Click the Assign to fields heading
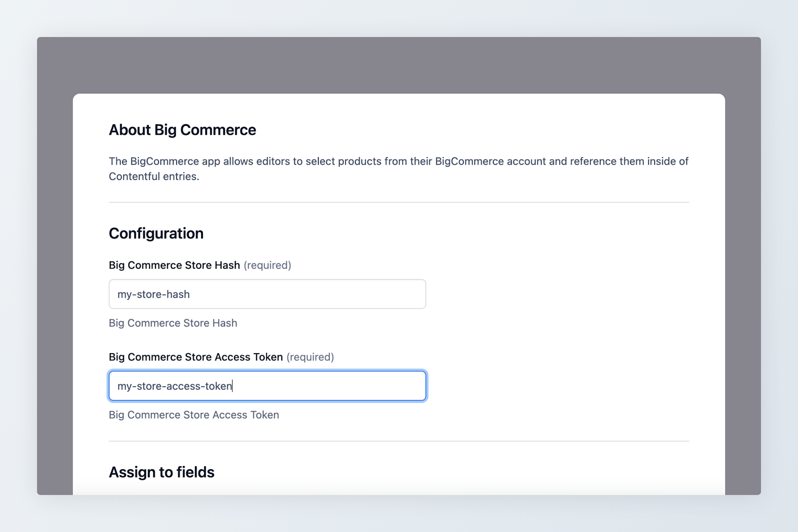The height and width of the screenshot is (532, 798). (161, 472)
